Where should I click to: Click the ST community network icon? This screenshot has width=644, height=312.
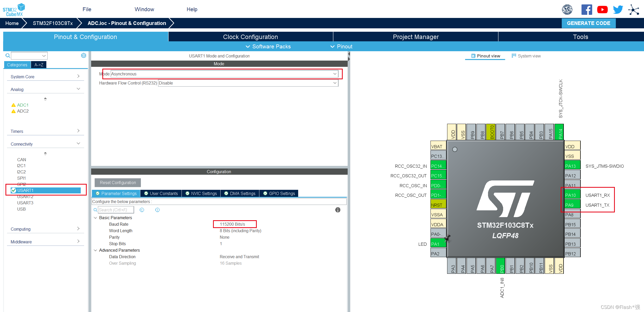(x=634, y=10)
